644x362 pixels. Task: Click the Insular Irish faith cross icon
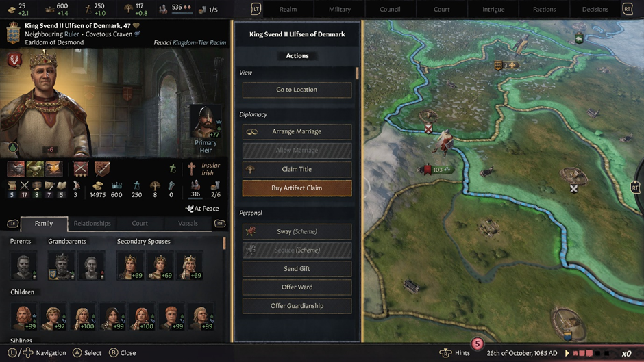(191, 169)
